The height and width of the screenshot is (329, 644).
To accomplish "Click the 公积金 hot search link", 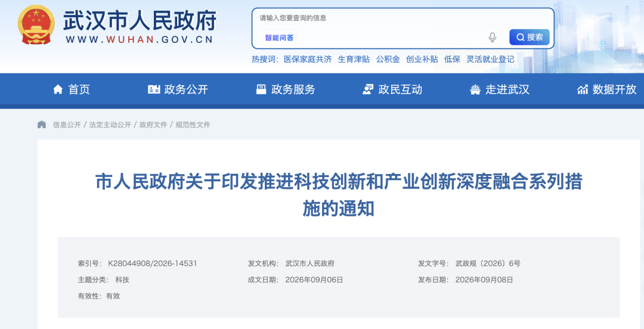I will [388, 59].
